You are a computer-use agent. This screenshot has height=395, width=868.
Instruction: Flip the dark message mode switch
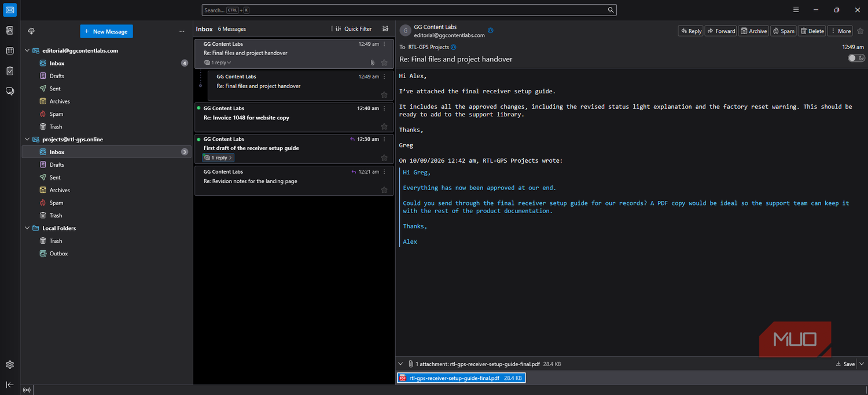856,58
